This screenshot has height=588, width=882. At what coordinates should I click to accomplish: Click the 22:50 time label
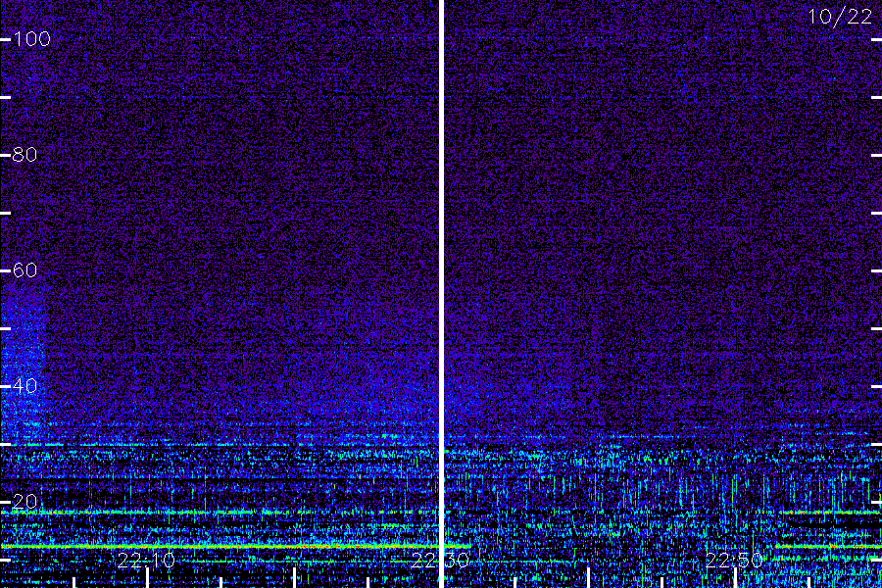point(734,561)
